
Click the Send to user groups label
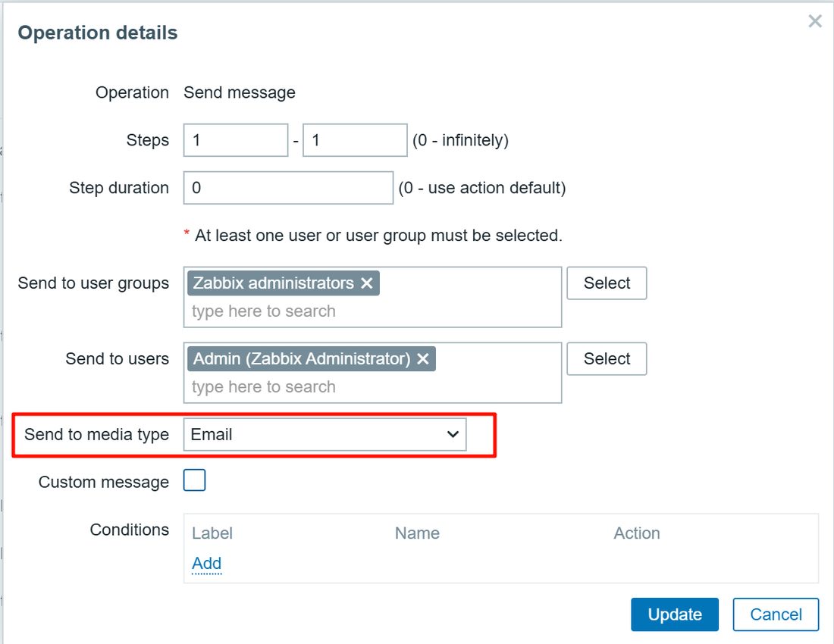(93, 283)
